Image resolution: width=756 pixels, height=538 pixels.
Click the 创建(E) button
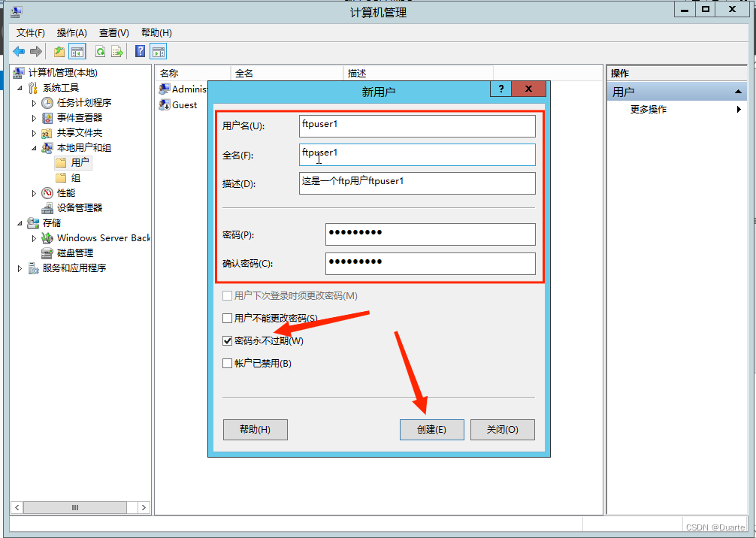(x=432, y=430)
